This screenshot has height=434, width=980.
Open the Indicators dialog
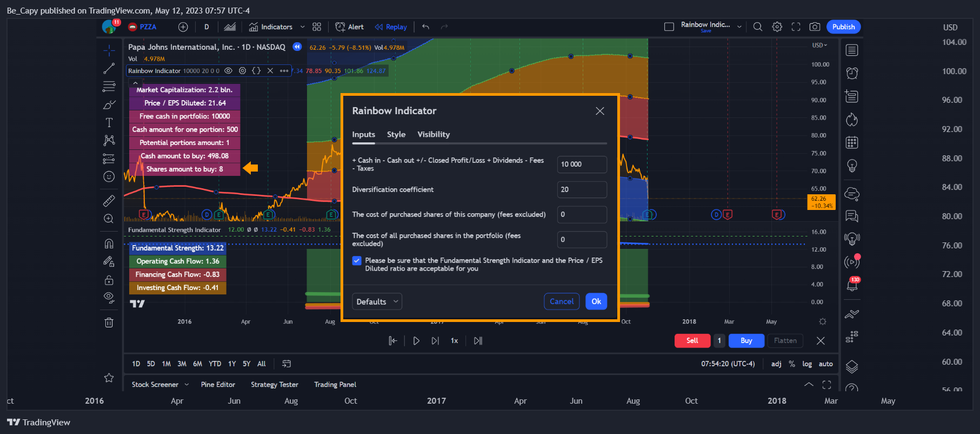(x=271, y=27)
